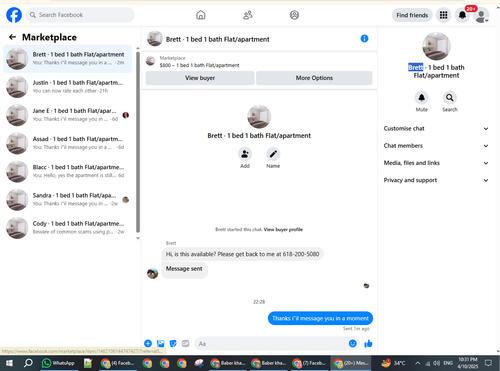
Task: Expand Media, files and links section
Action: pos(436,163)
